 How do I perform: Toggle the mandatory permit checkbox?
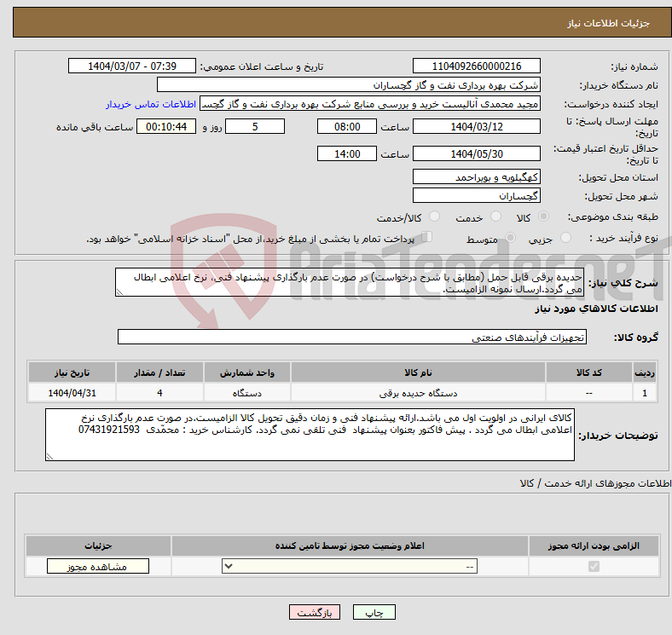pyautogui.click(x=594, y=567)
